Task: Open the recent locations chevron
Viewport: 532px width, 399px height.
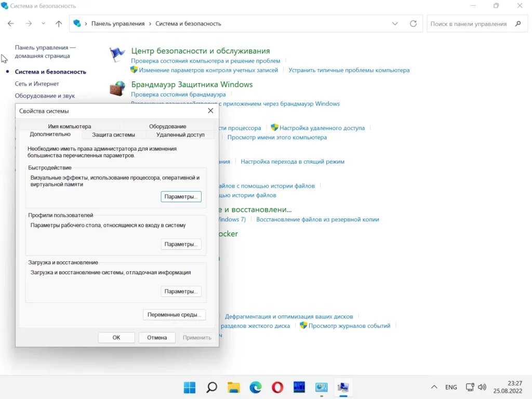Action: point(43,23)
